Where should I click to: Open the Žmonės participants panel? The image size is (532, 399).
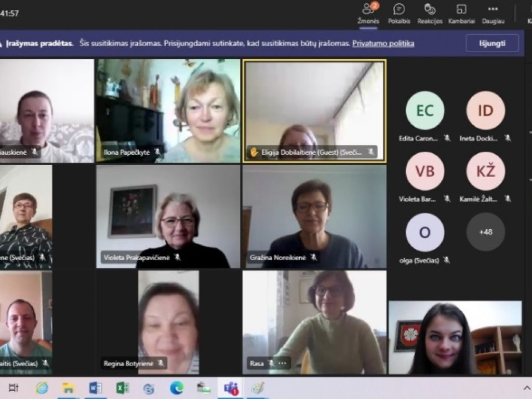(x=368, y=14)
